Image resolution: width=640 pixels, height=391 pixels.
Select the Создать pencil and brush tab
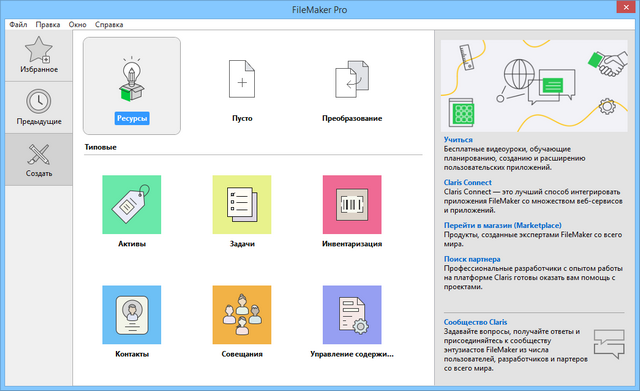(39, 159)
